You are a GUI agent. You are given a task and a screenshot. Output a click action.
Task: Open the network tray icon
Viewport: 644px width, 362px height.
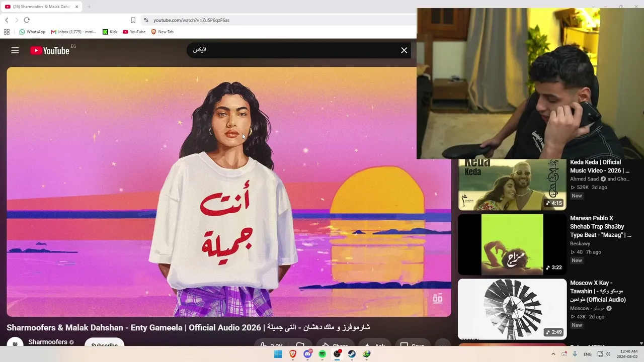click(x=600, y=354)
